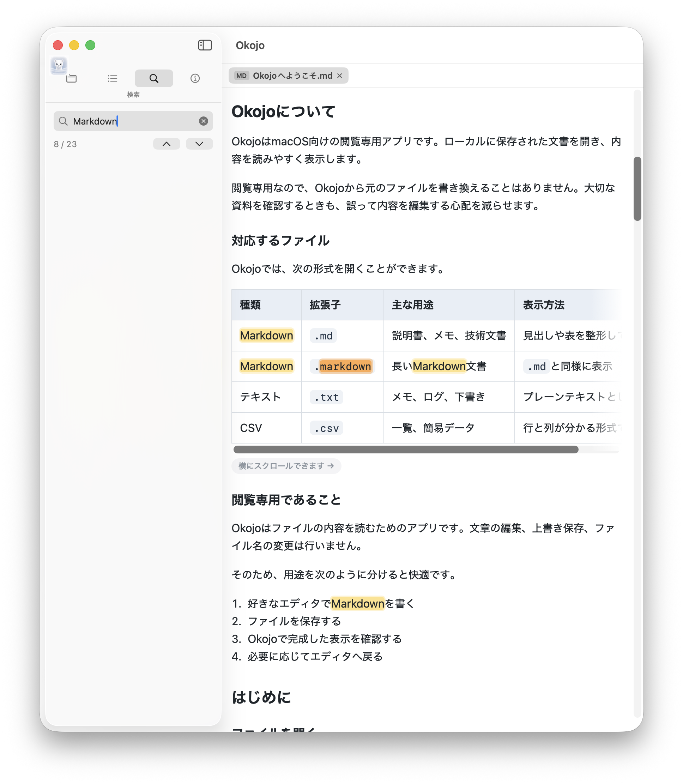Screen dimensions: 683x784
Task: Click the 対応するファイル heading
Action: 280,241
